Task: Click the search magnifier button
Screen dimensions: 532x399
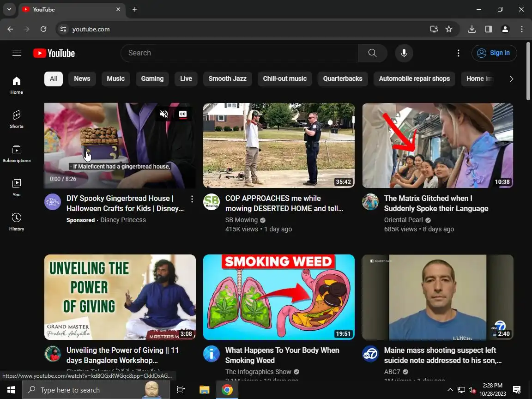Action: click(x=373, y=53)
